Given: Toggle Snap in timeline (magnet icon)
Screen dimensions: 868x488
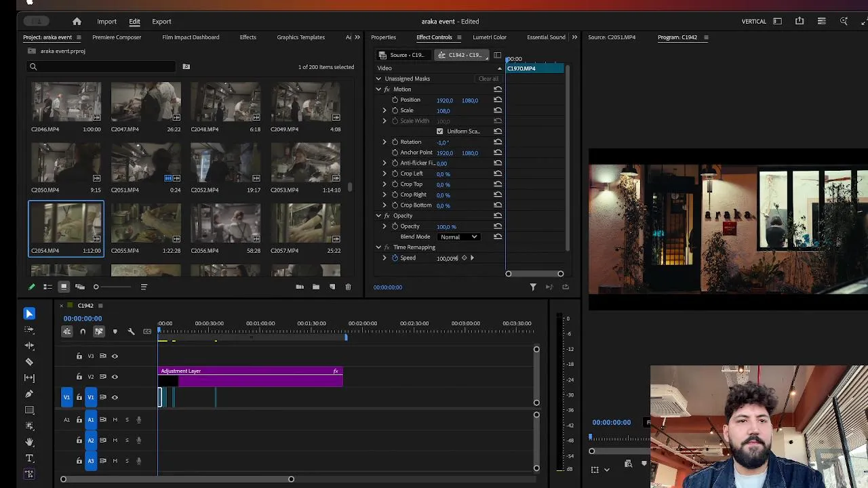Looking at the screenshot, I should coord(83,331).
